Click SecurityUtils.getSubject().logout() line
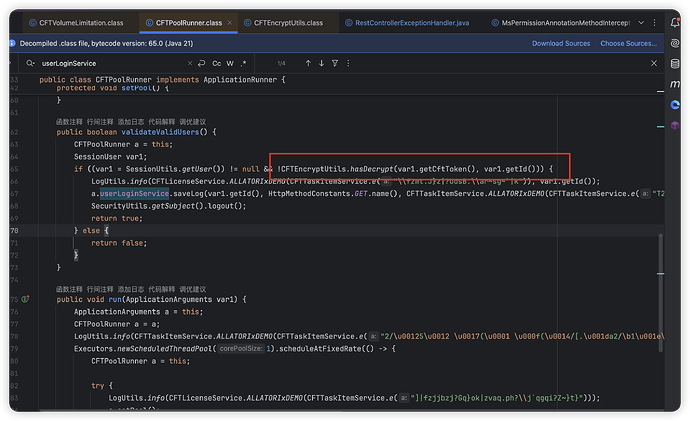 169,206
